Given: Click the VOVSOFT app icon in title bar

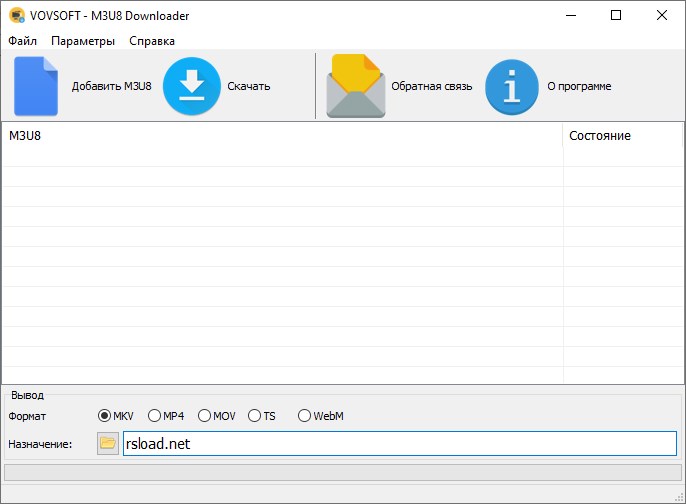Looking at the screenshot, I should tap(16, 16).
